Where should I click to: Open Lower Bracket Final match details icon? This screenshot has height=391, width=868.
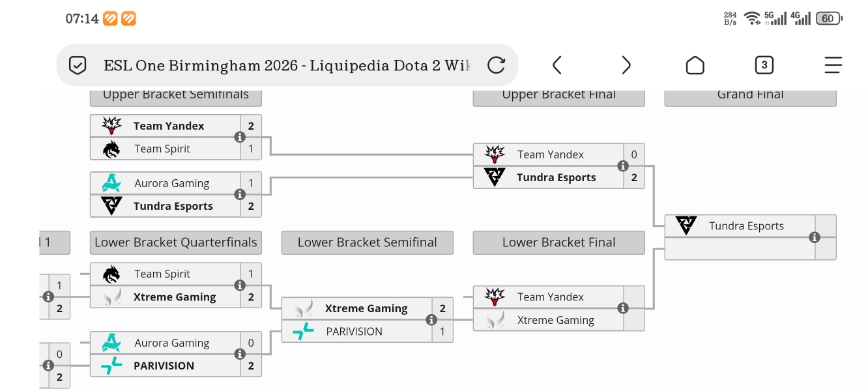(x=623, y=308)
